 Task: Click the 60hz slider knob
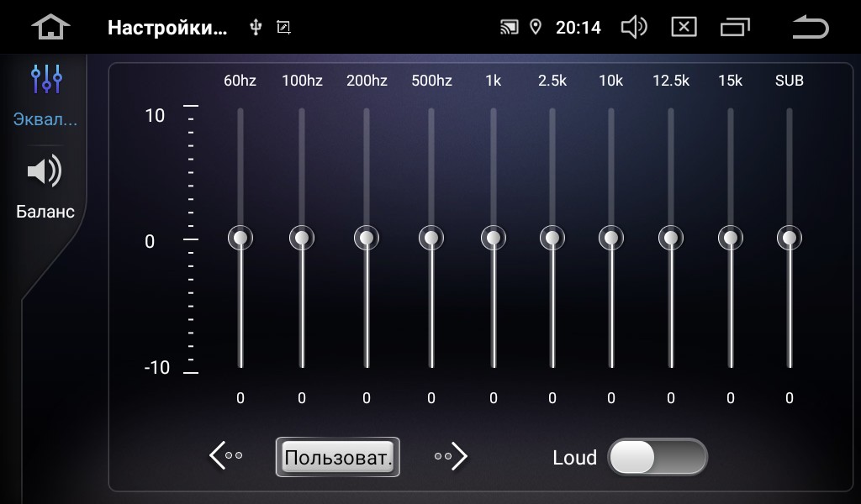[240, 238]
